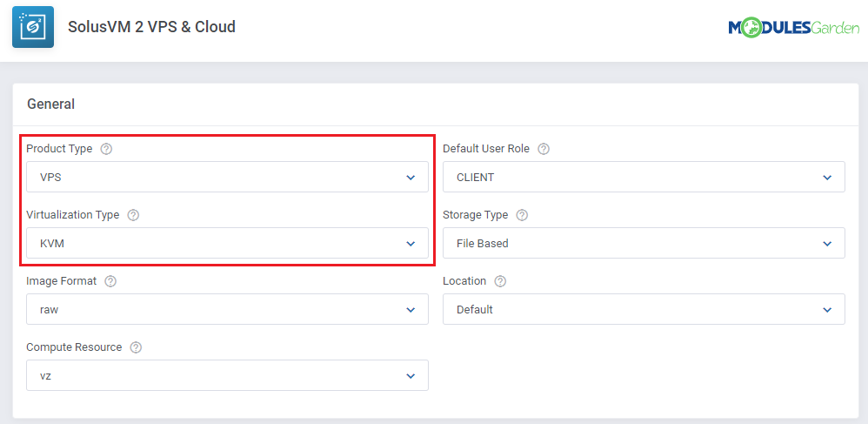868x424 pixels.
Task: Show help tooltip for Virtualization Type
Action: click(x=133, y=215)
